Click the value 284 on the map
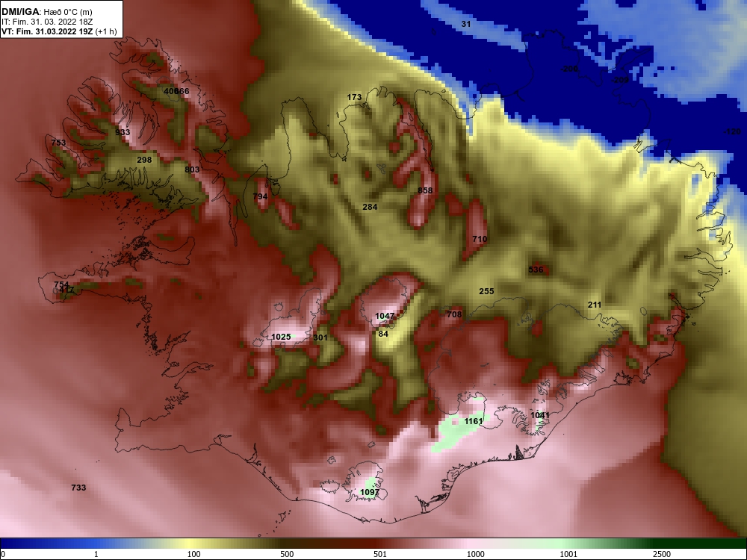This screenshot has height=560, width=747. click(x=370, y=207)
